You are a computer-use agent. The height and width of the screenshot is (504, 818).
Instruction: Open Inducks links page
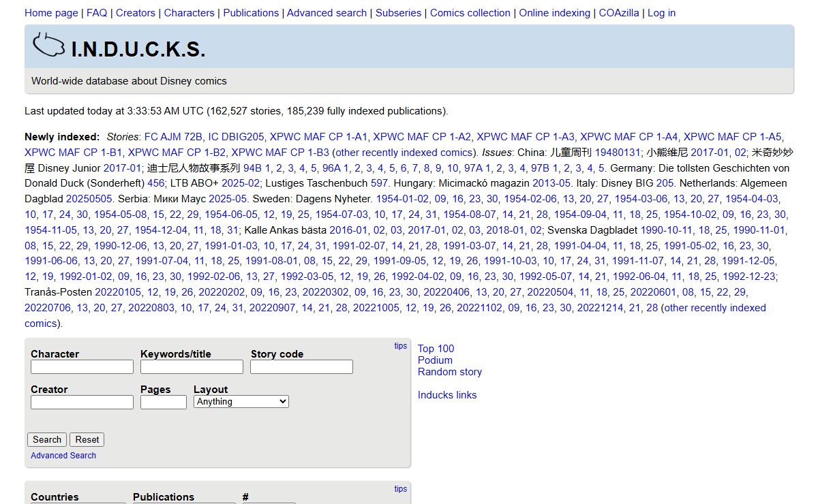tap(447, 395)
